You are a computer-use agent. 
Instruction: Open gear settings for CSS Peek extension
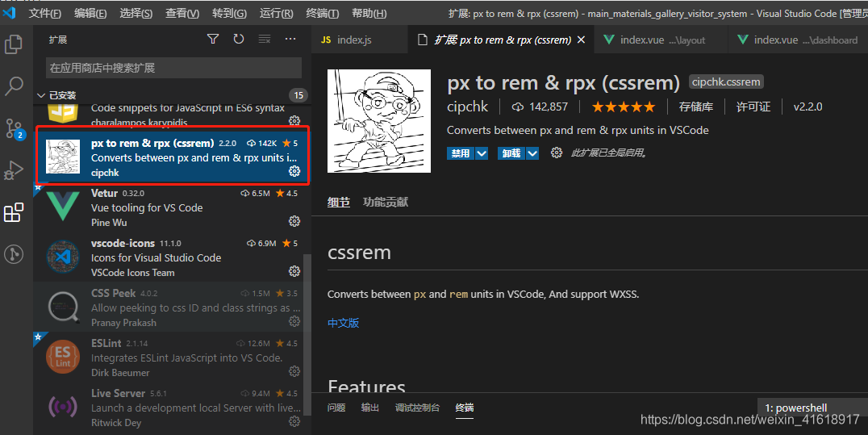(x=294, y=321)
